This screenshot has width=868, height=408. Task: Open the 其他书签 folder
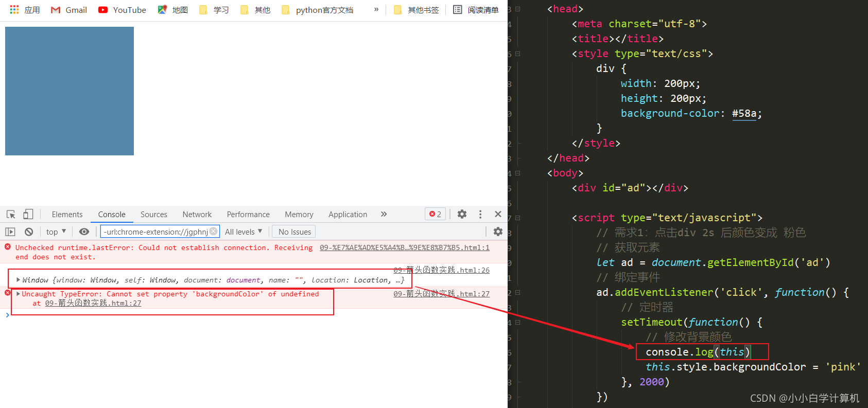pos(416,10)
